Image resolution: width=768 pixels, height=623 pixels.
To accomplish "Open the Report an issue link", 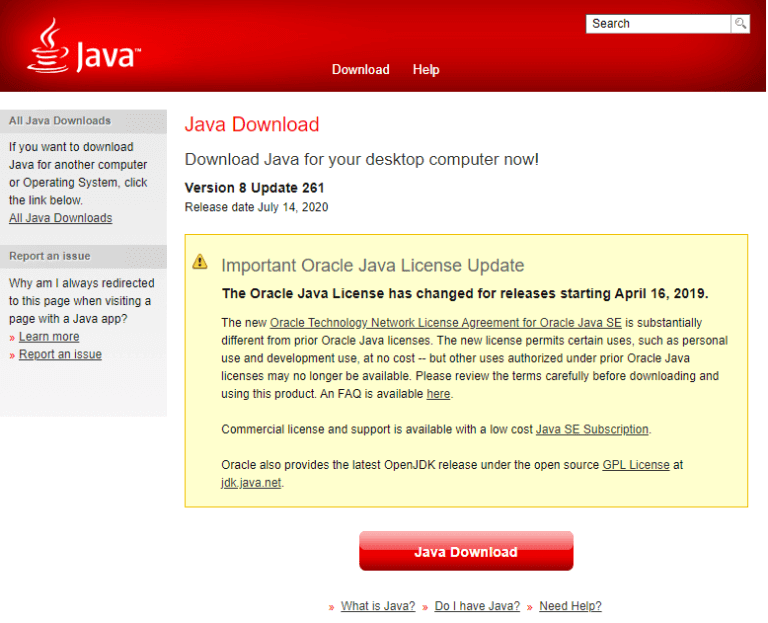I will pyautogui.click(x=60, y=354).
